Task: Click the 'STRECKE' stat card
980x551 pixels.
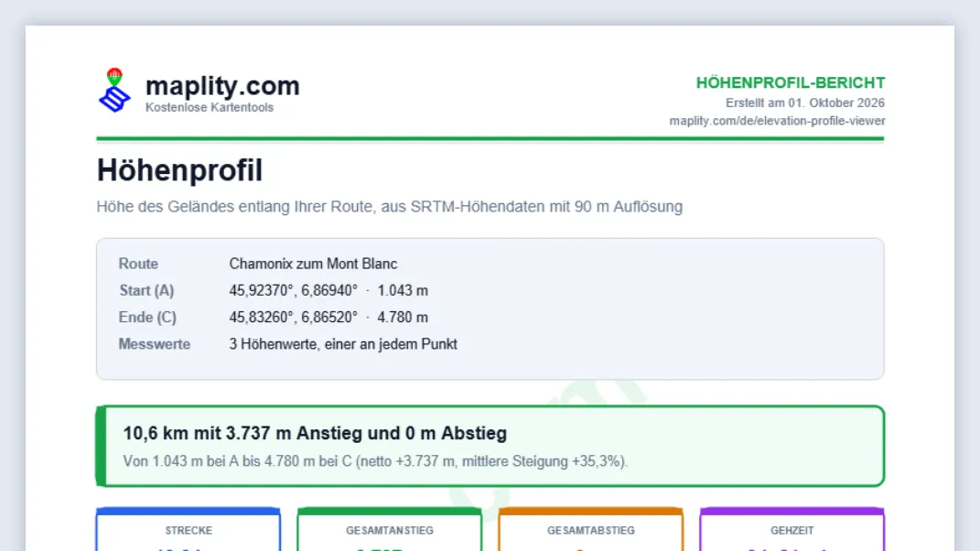Action: [188, 530]
